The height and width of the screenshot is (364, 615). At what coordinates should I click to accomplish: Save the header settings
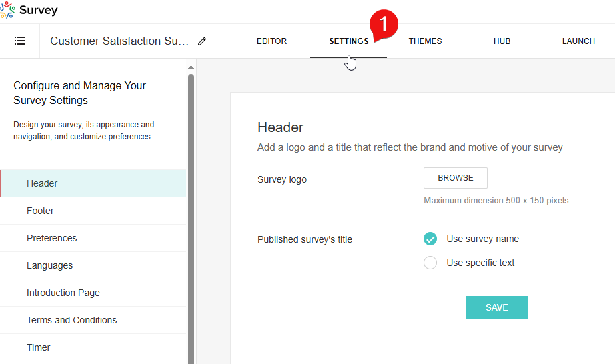point(497,307)
